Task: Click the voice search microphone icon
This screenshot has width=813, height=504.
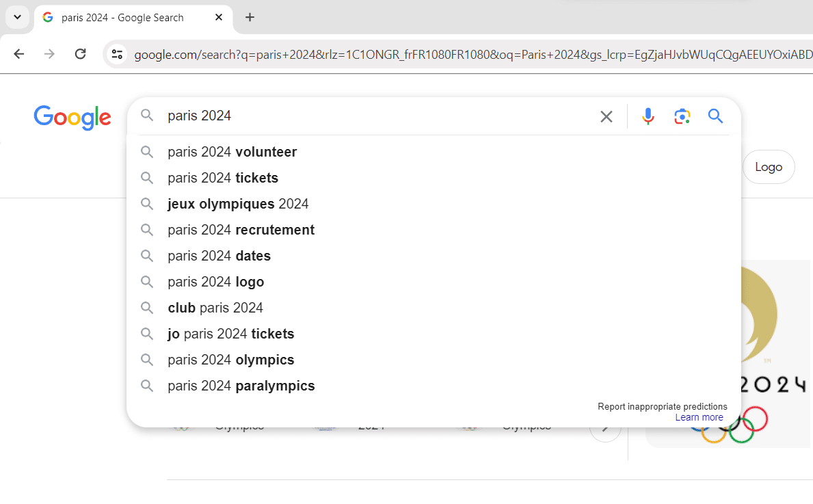Action: point(648,116)
